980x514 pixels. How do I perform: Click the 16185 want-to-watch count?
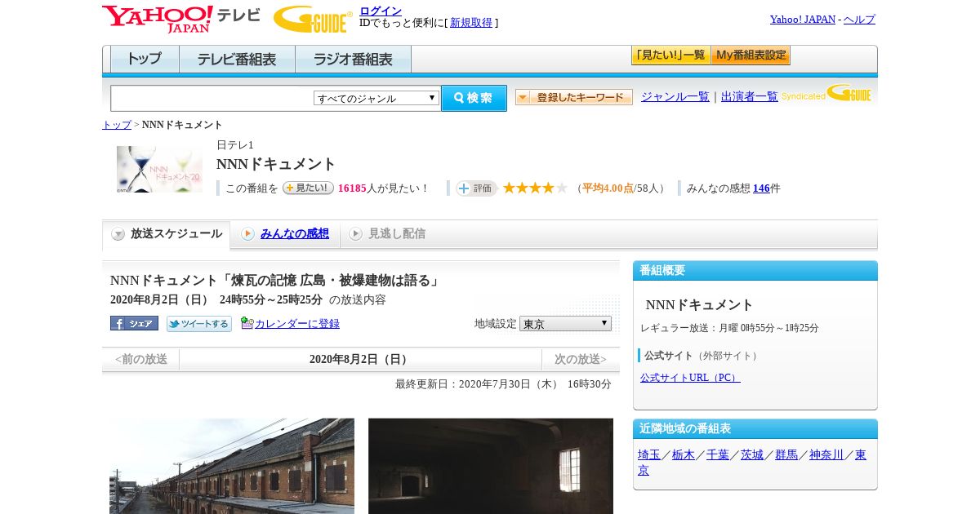[x=352, y=188]
